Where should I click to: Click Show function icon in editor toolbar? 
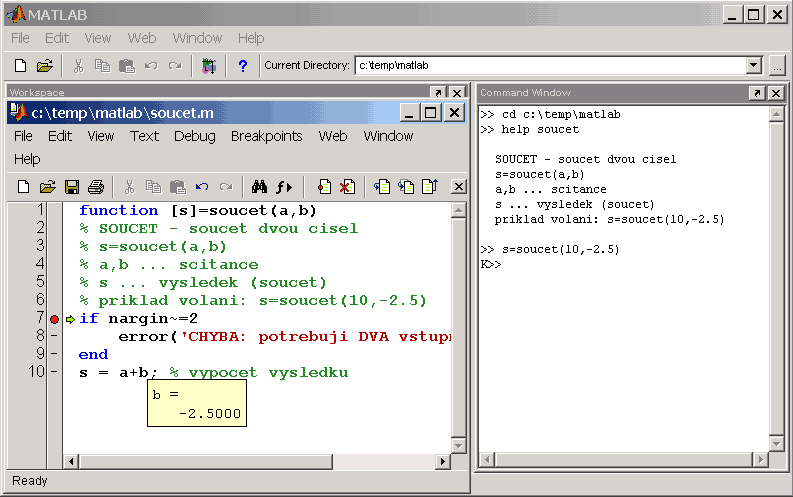point(284,187)
